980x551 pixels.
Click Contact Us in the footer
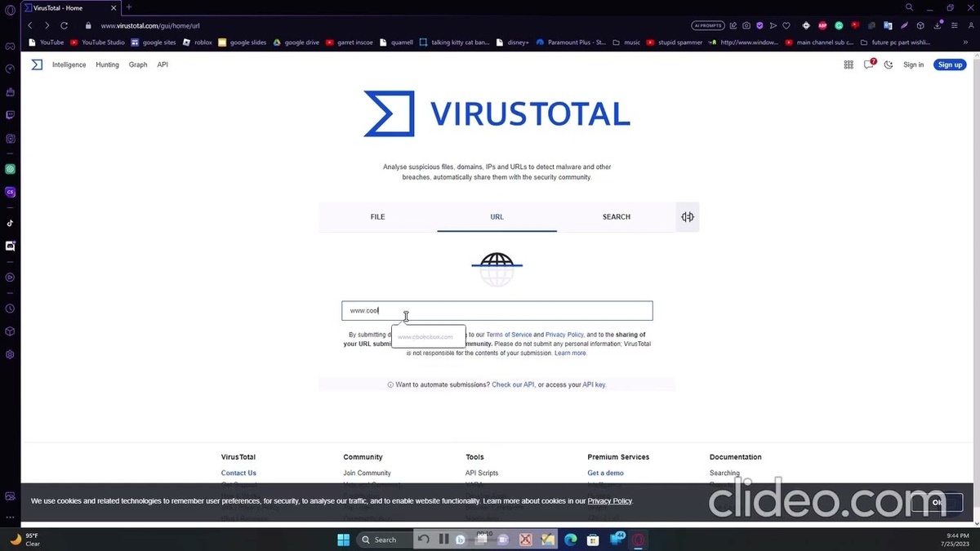coord(238,473)
